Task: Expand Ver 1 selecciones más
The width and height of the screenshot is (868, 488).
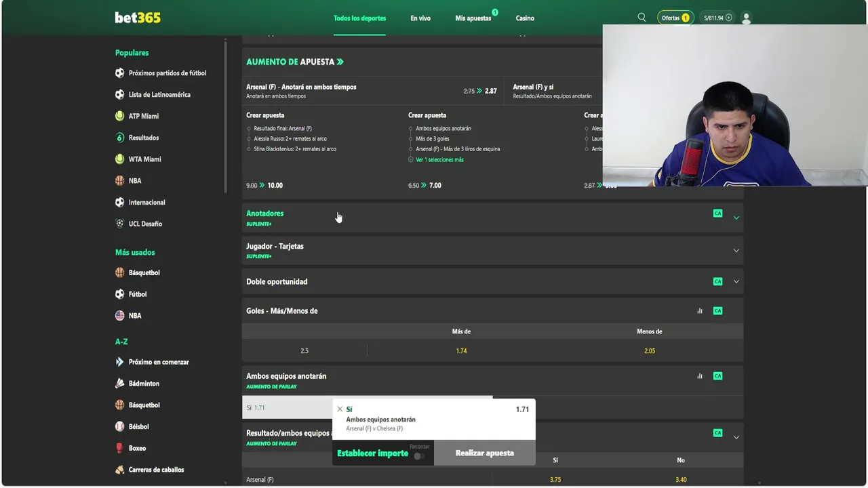Action: point(439,160)
